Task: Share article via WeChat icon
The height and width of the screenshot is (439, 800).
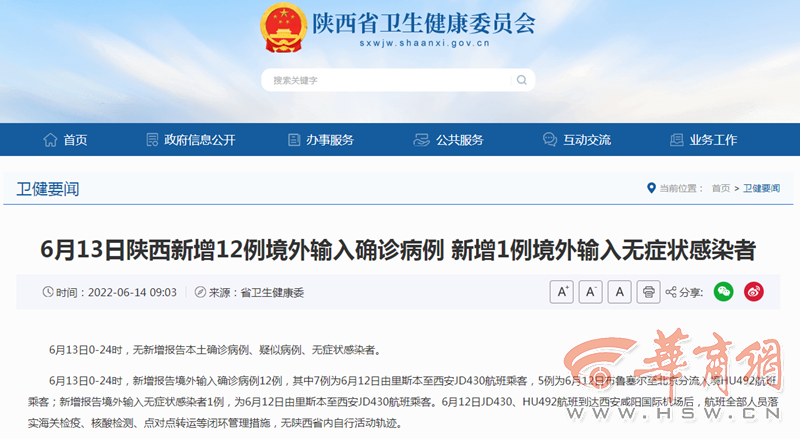Action: [x=723, y=292]
